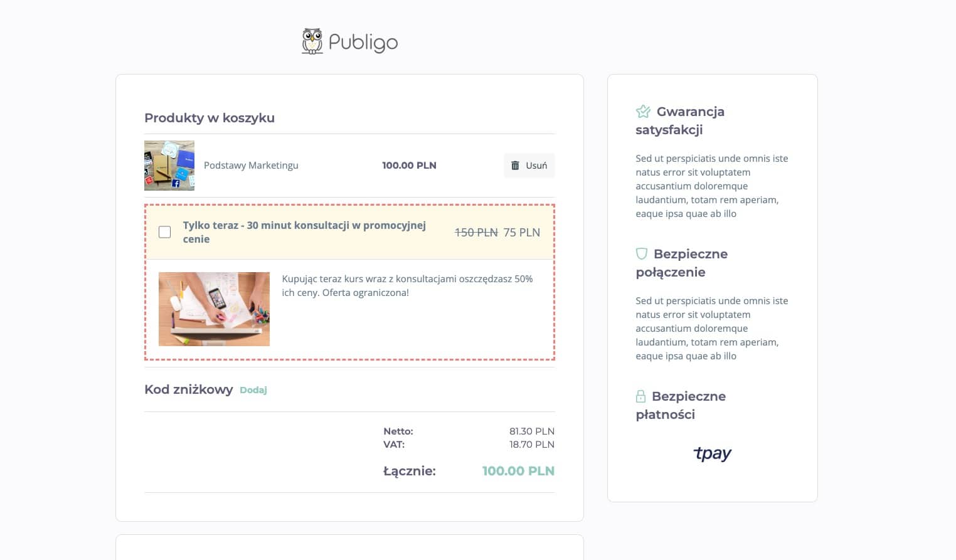Tick the 30 minut konsultacji offer checkbox
The image size is (956, 560).
tap(165, 232)
